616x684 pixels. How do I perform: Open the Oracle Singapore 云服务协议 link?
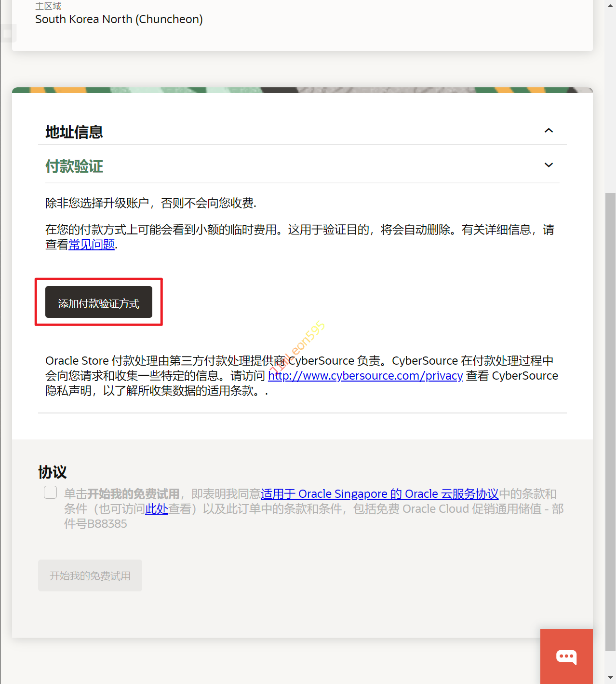pos(379,494)
